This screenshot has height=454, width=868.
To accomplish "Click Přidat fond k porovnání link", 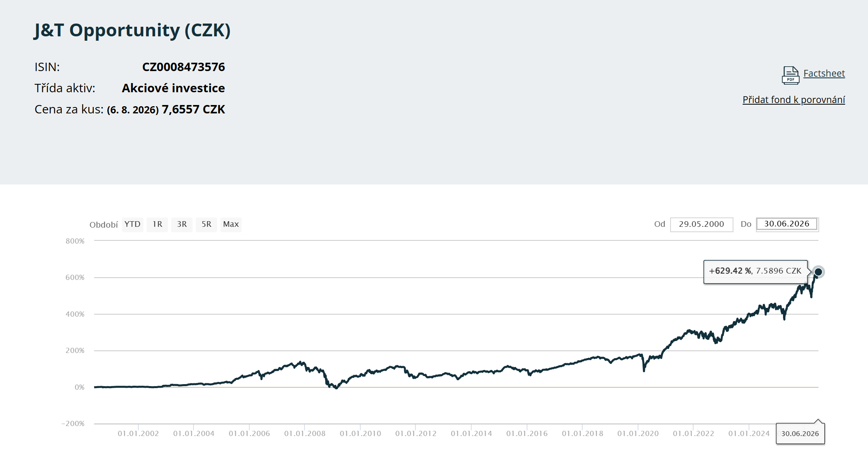I will point(794,100).
